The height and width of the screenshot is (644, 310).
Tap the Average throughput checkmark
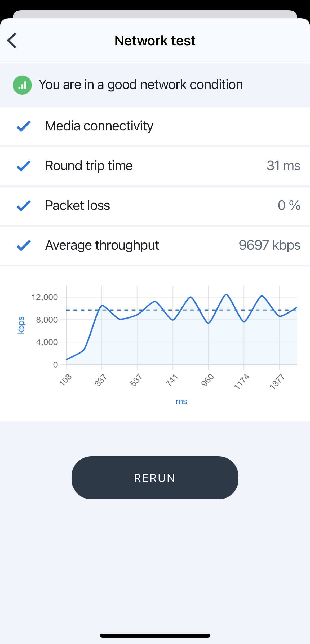[x=24, y=245]
